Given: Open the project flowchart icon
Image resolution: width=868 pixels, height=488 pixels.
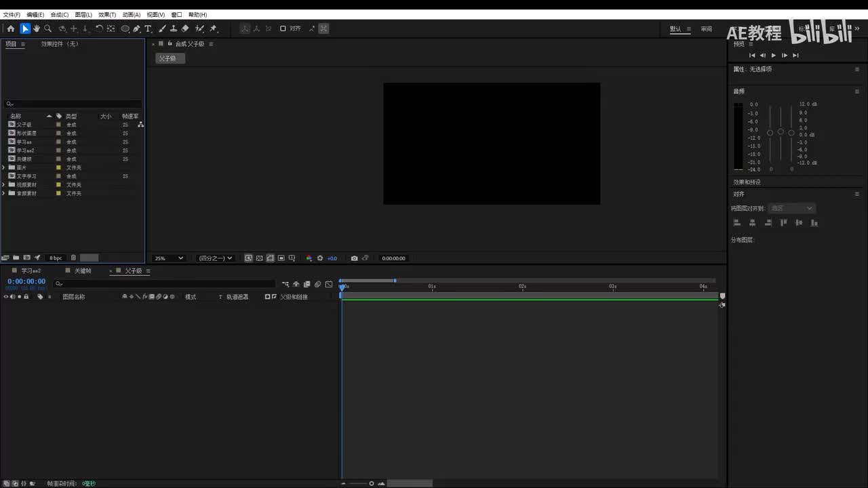Looking at the screenshot, I should pyautogui.click(x=140, y=125).
